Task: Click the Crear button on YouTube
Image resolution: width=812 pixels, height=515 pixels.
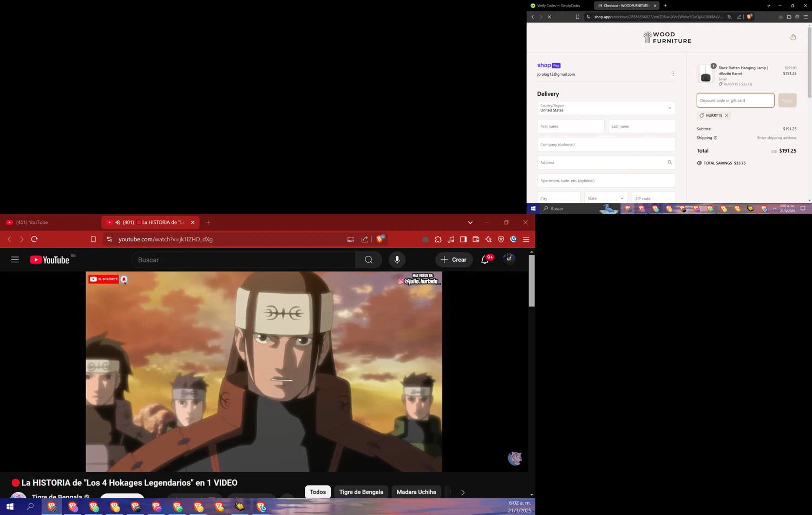Action: tap(454, 260)
